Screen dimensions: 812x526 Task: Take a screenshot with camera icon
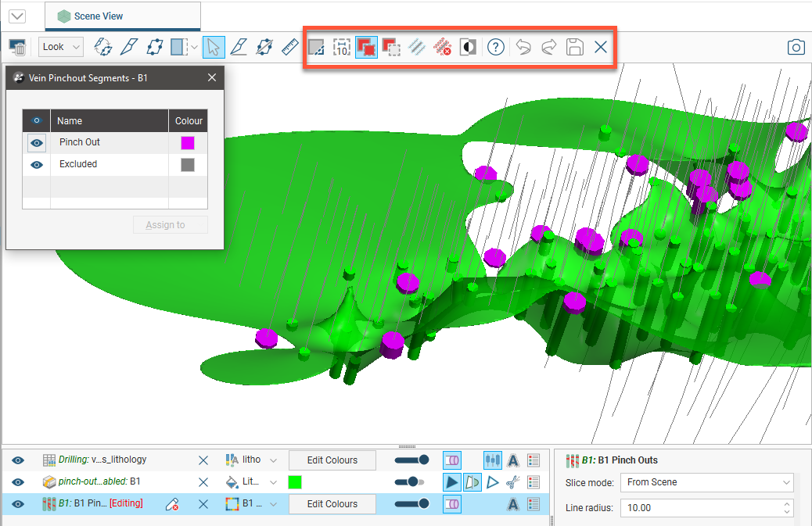pyautogui.click(x=796, y=47)
